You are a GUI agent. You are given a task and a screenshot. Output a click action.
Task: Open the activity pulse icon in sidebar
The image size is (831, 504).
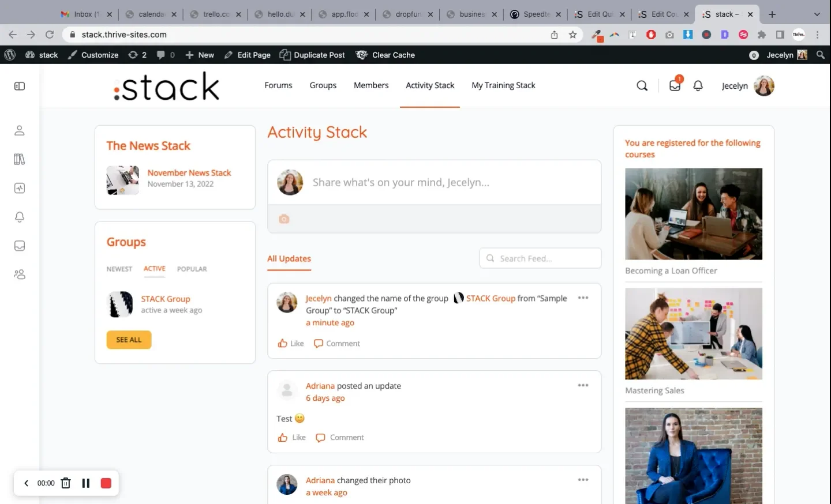click(20, 188)
